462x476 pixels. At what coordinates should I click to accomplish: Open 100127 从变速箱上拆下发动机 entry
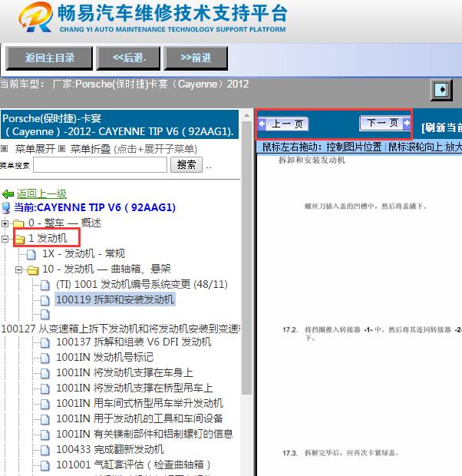point(120,329)
